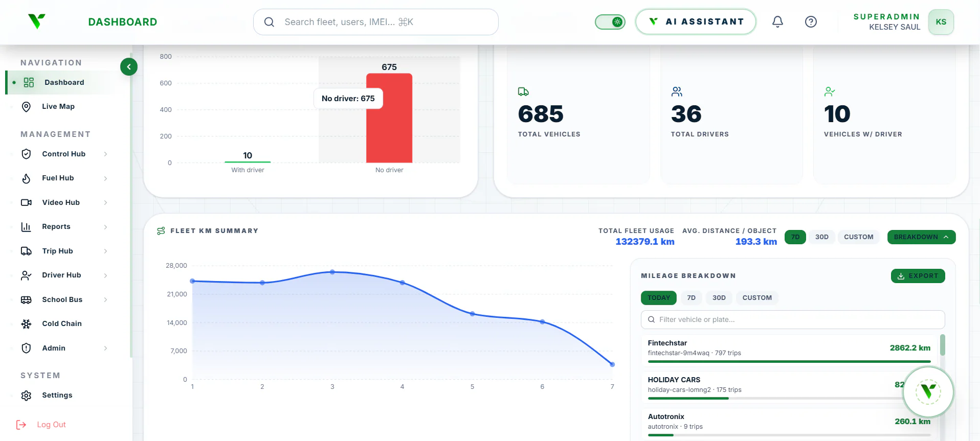Collapse the sidebar with green arrow button
Viewport: 980px width, 441px height.
(x=129, y=66)
